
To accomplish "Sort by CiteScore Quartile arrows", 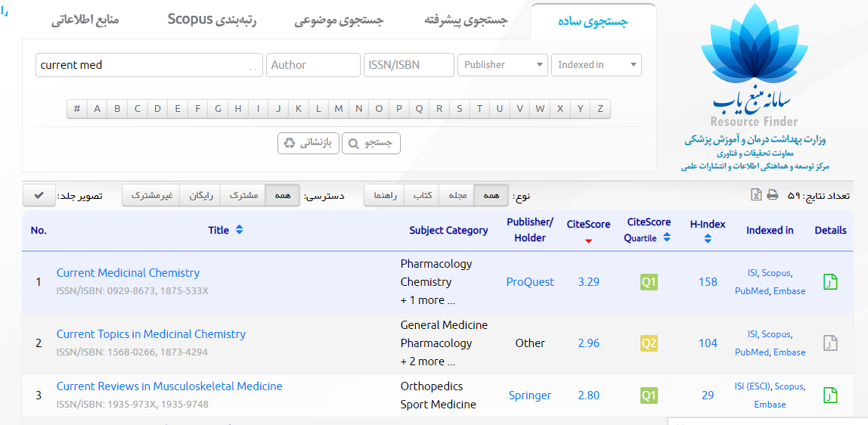I will coord(667,237).
